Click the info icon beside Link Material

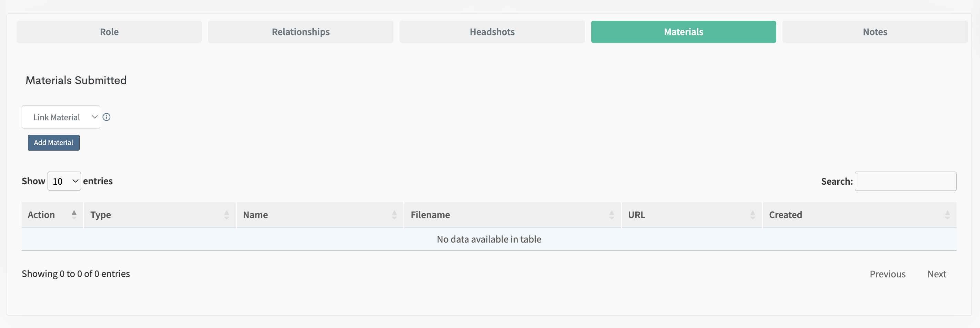click(107, 117)
